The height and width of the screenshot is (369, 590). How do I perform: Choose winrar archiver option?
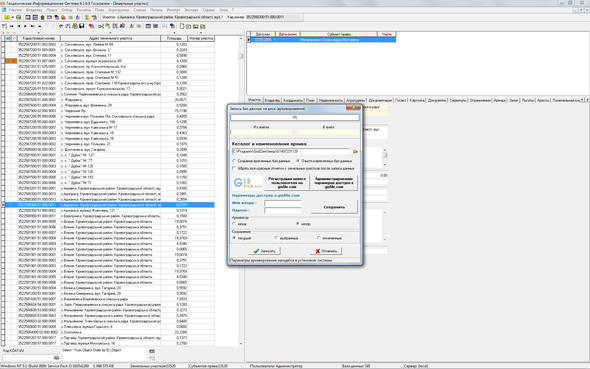click(234, 224)
